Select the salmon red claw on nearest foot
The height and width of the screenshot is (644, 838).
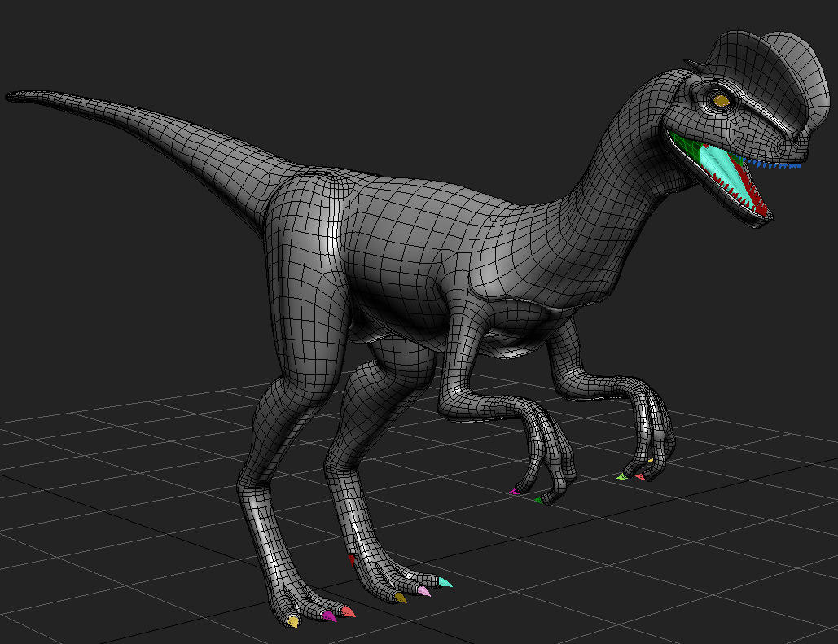[x=348, y=611]
